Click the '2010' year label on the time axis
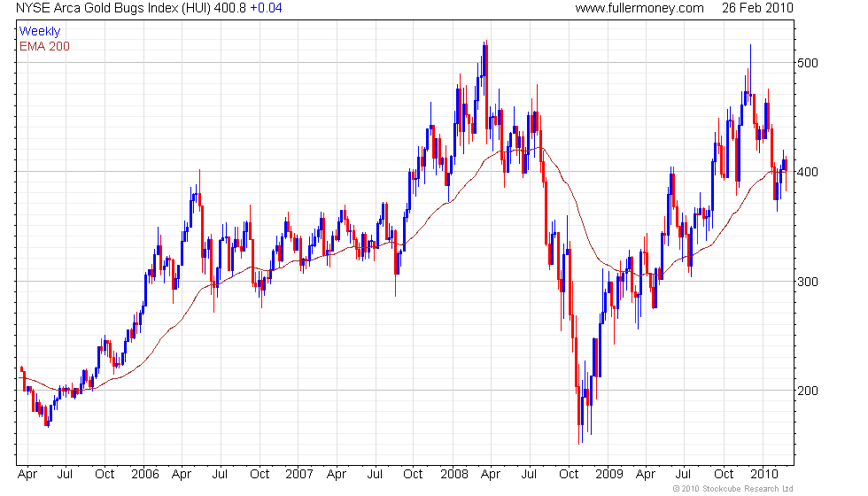Viewport: 868px width, 496px height. [x=764, y=475]
